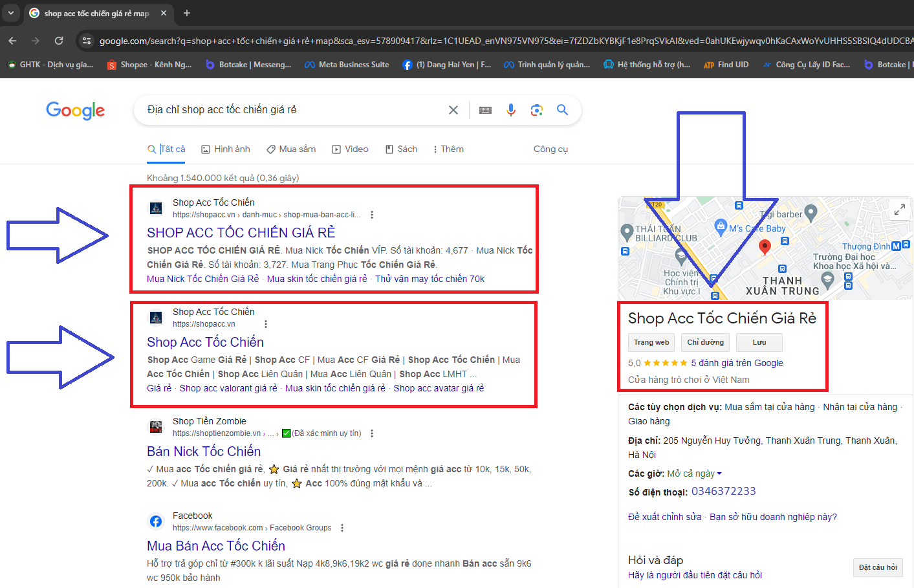Click the map thumbnail of Thanh Xuân Trung
This screenshot has width=914, height=588.
tap(765, 248)
